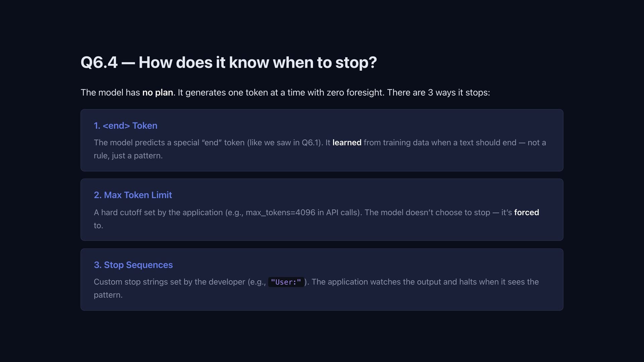Click the 'rule, just a pattern.' line
Viewport: 644px width, 362px height.
click(128, 156)
